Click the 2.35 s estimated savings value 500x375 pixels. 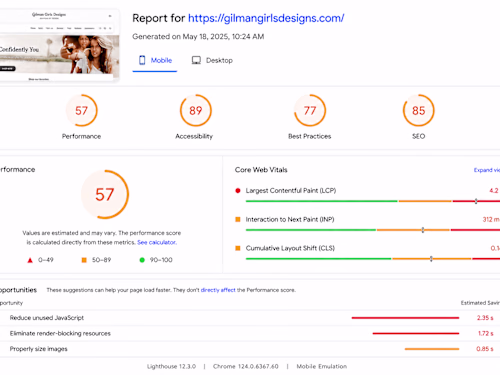[x=485, y=318]
